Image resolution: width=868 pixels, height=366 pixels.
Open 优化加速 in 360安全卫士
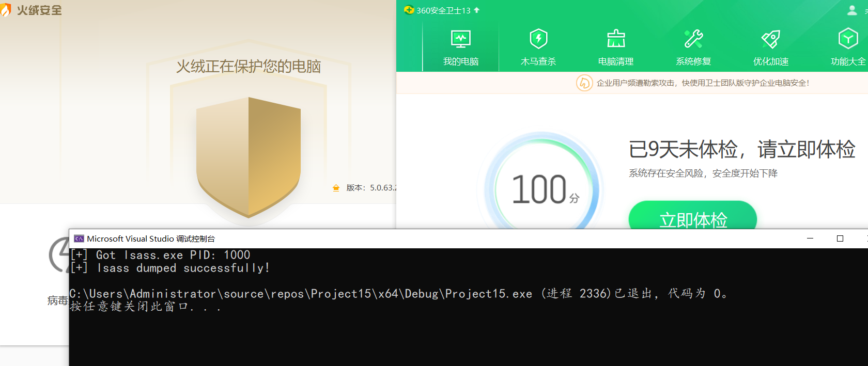click(x=771, y=48)
